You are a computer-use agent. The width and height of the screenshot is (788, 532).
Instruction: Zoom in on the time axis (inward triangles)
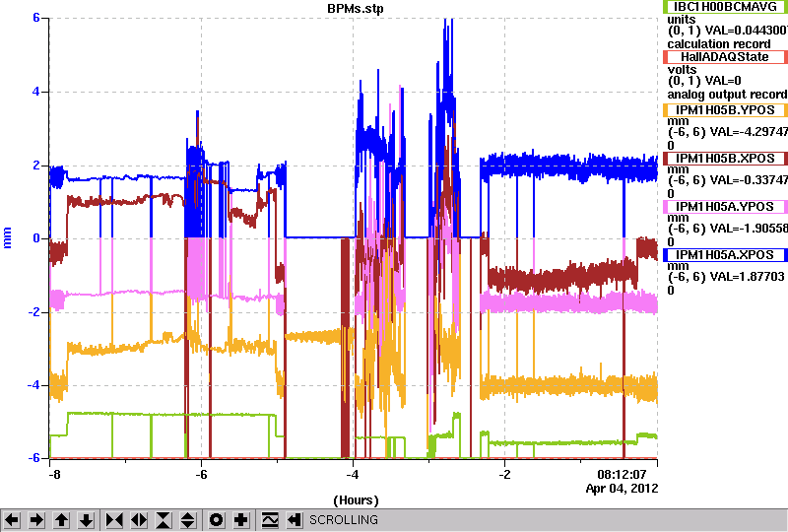point(114,520)
